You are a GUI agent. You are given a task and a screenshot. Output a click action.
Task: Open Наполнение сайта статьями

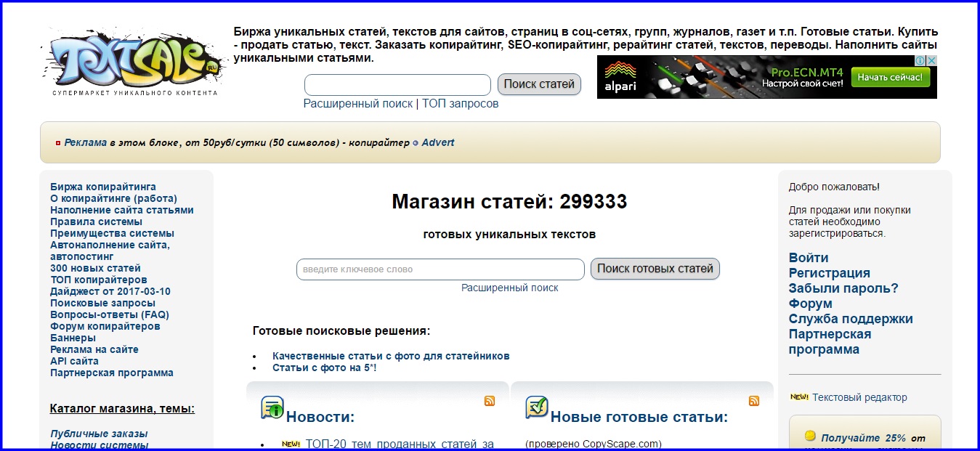(x=122, y=210)
